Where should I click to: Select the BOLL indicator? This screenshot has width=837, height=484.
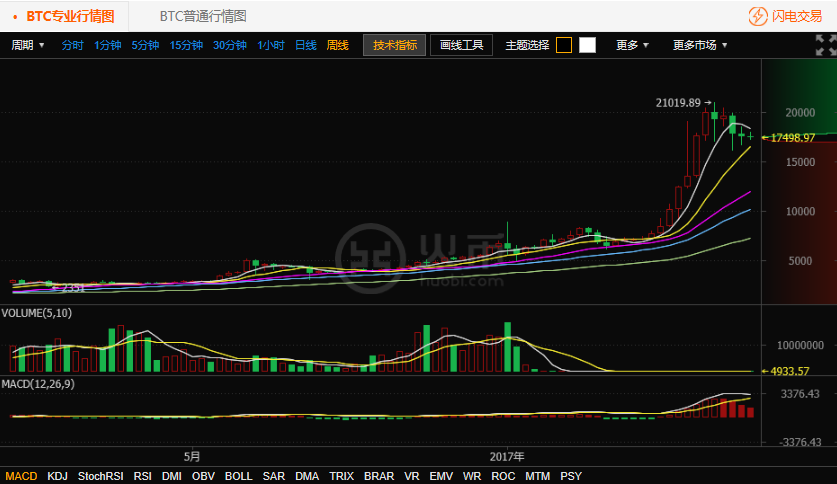coord(238,476)
